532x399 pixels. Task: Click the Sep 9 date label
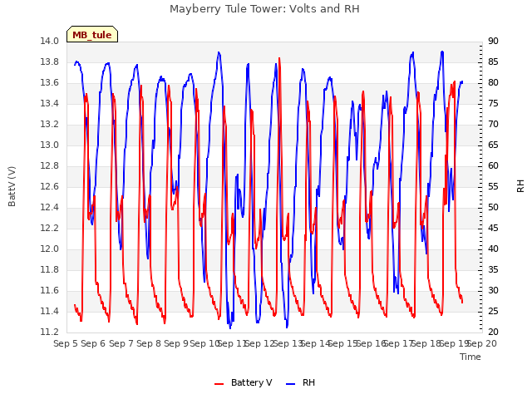[x=176, y=343]
